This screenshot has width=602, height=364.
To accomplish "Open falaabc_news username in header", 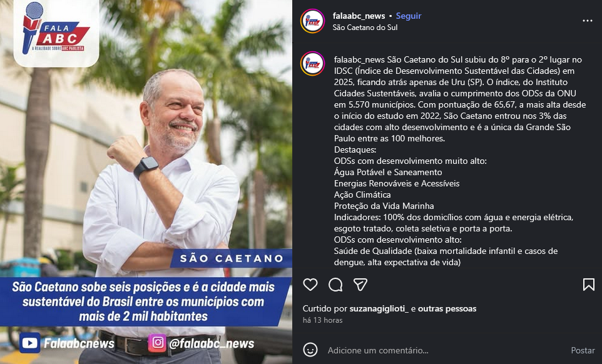I will (359, 16).
